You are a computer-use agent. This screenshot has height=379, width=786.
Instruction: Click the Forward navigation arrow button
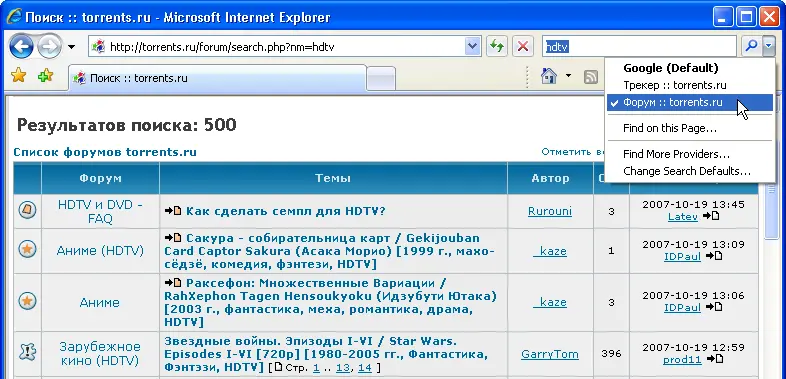[x=49, y=47]
